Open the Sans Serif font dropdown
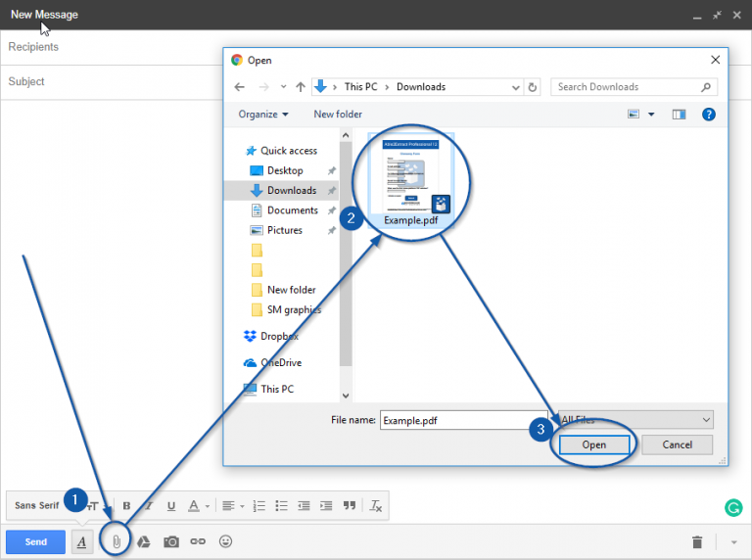 pos(39,506)
